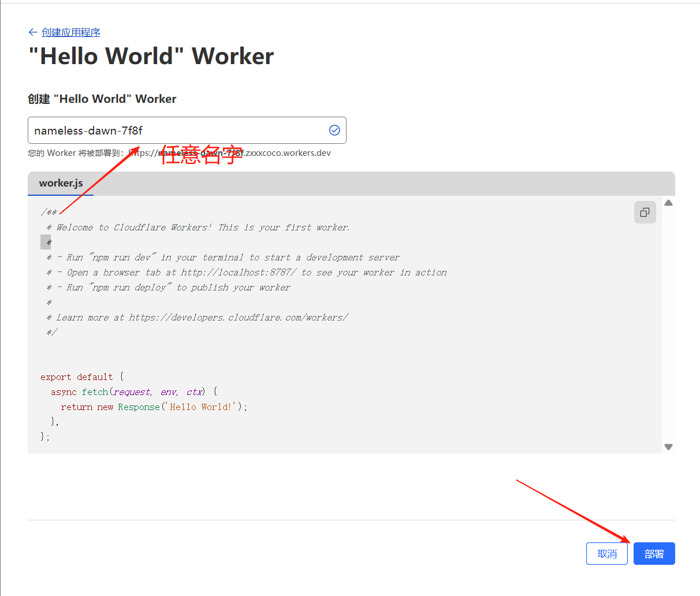700x596 pixels.
Task: Click the "Open a browser tab at http://localhost:8787/" comment line
Action: [247, 273]
